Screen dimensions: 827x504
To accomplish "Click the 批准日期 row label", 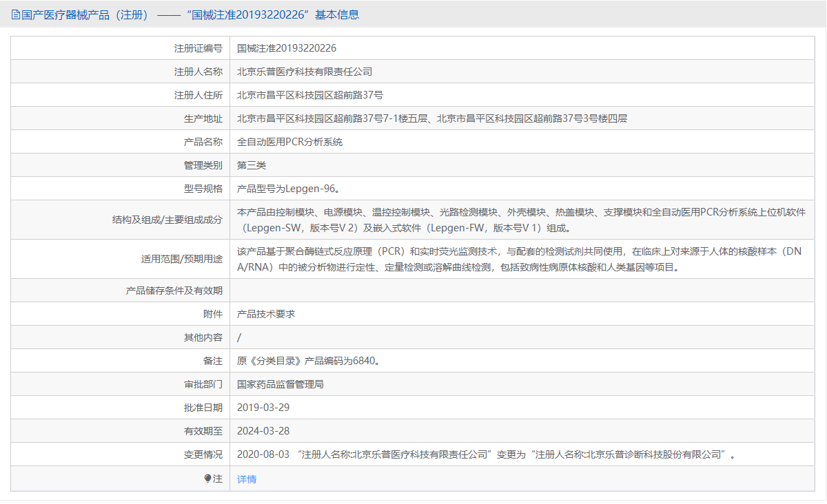I will 203,408.
